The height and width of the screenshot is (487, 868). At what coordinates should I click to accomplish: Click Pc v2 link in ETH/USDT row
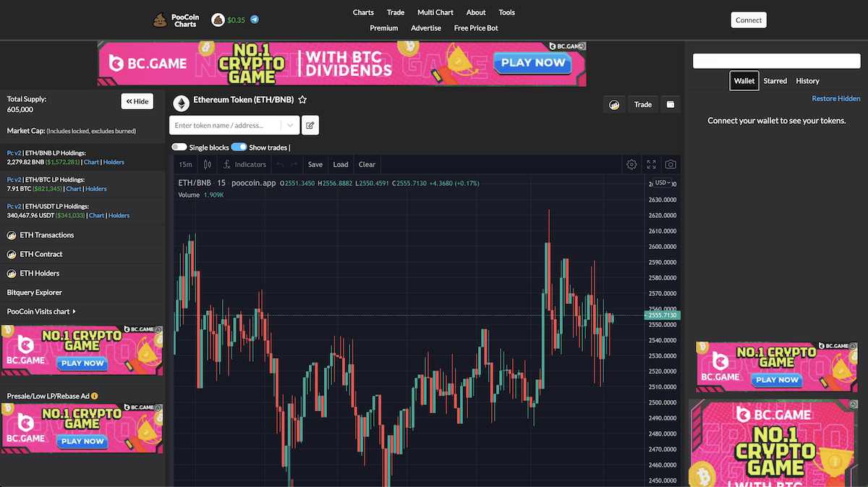pyautogui.click(x=14, y=206)
